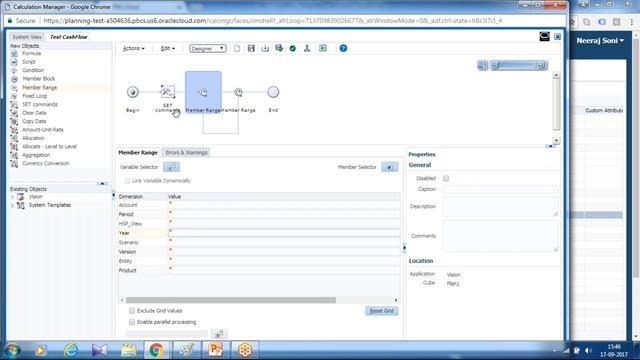640x360 pixels.
Task: Click the grid horizontal scrollbar
Action: pyautogui.click(x=231, y=300)
